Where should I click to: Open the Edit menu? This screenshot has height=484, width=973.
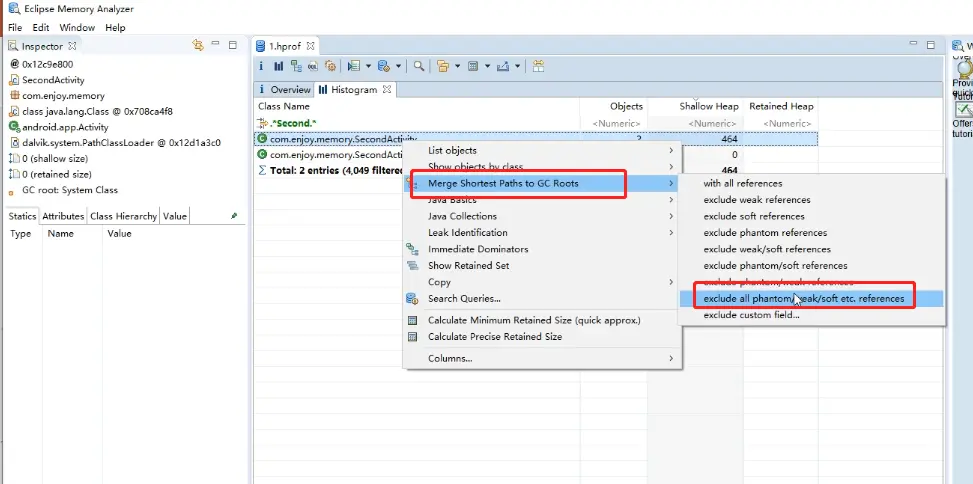[41, 27]
